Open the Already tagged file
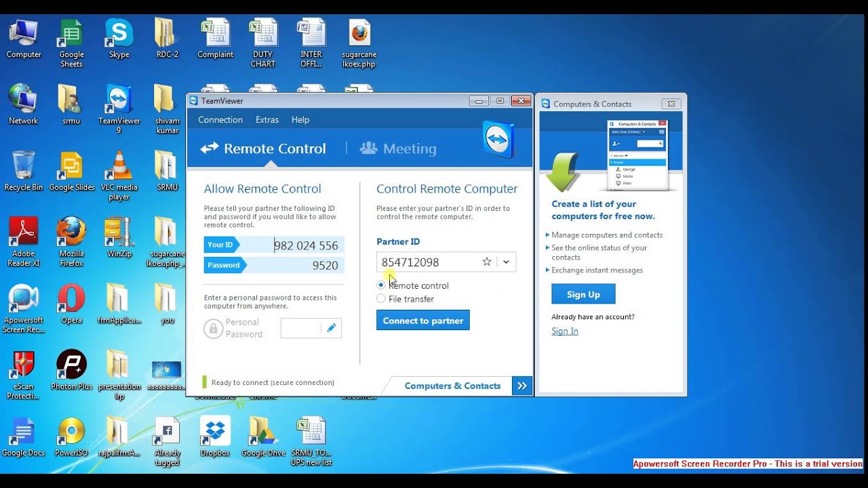Screen dimensions: 868x488 pyautogui.click(x=167, y=442)
